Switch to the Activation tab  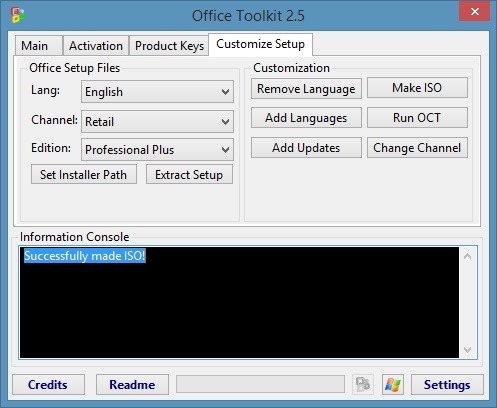coord(96,46)
